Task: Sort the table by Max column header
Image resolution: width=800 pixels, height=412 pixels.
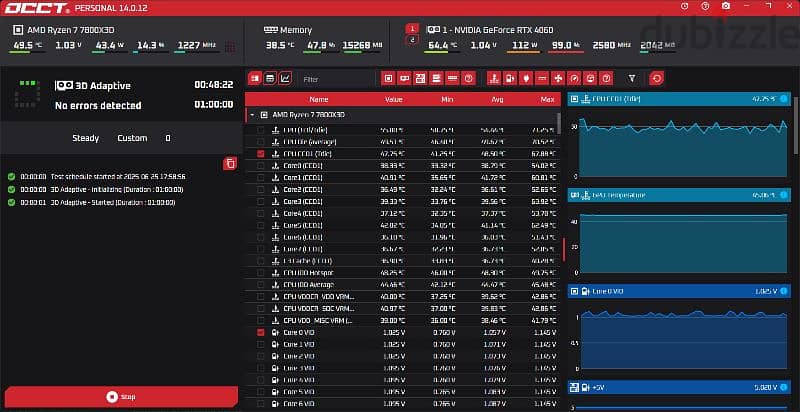Action: point(547,99)
